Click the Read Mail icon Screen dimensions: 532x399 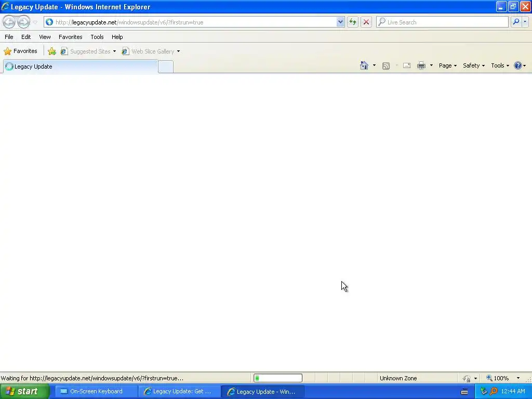tap(407, 65)
